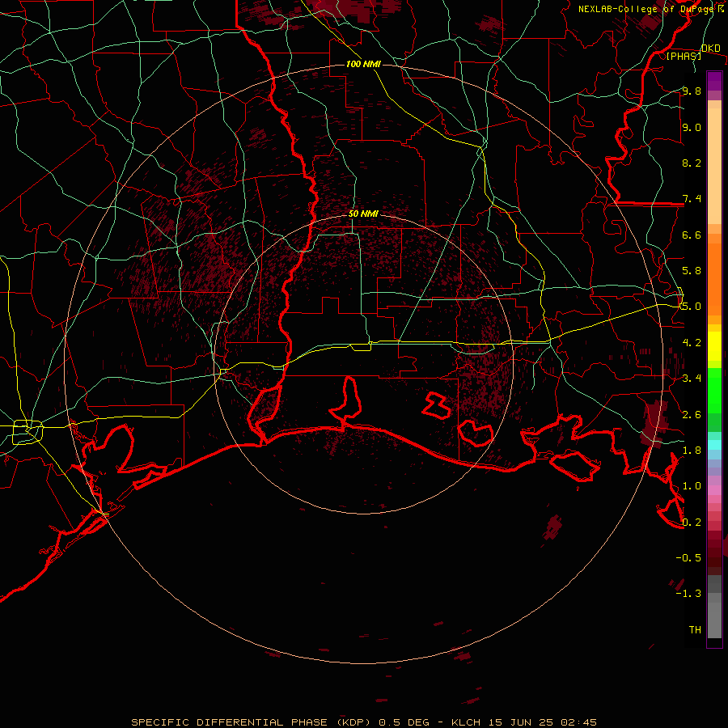This screenshot has height=728, width=728.
Task: Click the 6.6 scale value
Action: click(692, 235)
